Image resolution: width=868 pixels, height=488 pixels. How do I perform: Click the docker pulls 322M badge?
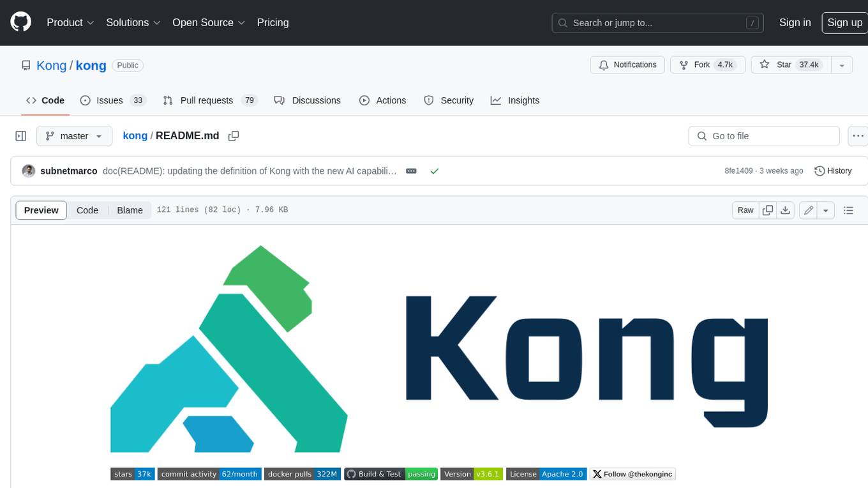303,474
